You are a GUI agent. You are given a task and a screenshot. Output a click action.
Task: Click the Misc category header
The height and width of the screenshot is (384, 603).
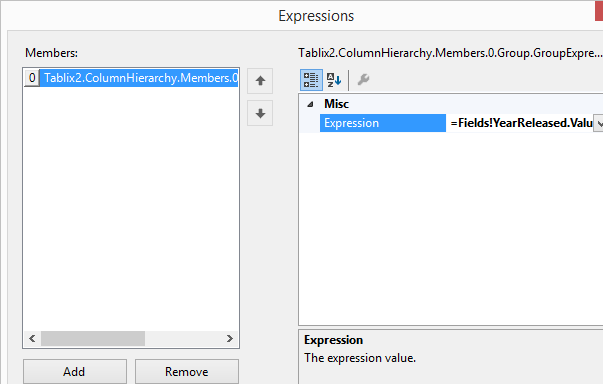pyautogui.click(x=336, y=104)
